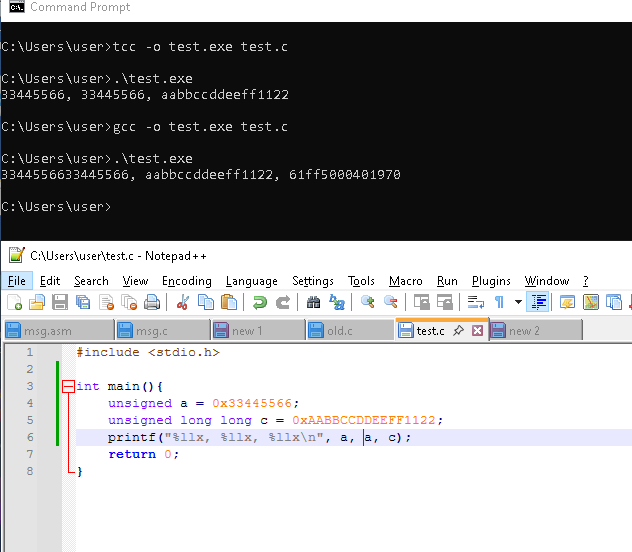Screen dimensions: 632x552
Task: Click 0xAABBCCDDEEFF1122 literal in code
Action: (x=364, y=420)
